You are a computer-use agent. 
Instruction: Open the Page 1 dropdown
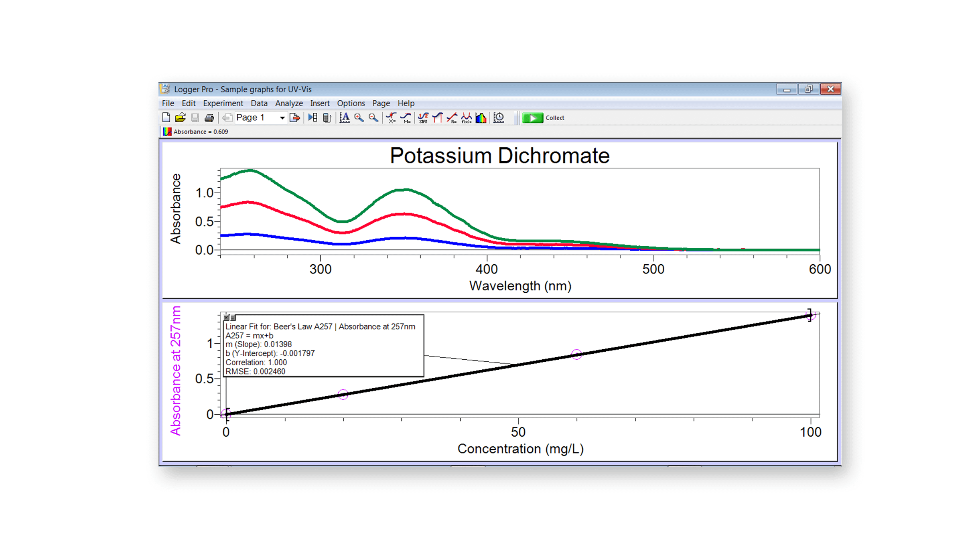tap(282, 117)
